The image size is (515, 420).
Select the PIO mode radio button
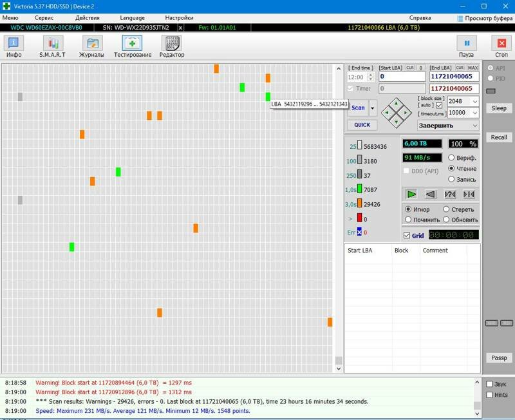coord(491,78)
